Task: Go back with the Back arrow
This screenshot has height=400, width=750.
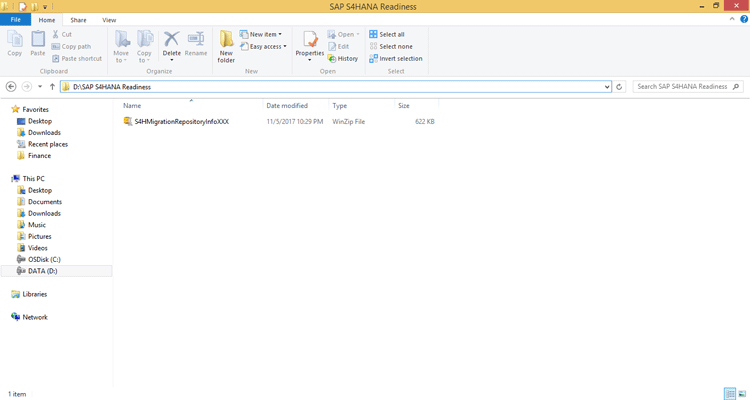Action: coord(11,87)
